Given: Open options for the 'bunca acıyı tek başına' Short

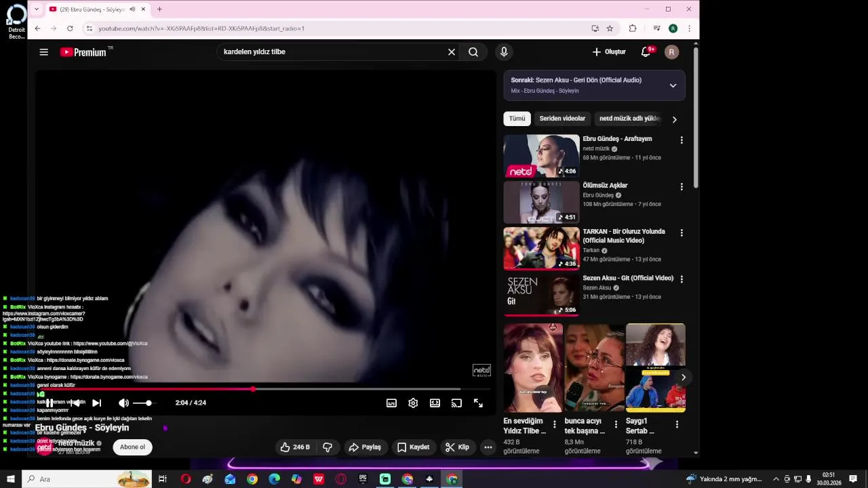Looking at the screenshot, I should pyautogui.click(x=616, y=424).
